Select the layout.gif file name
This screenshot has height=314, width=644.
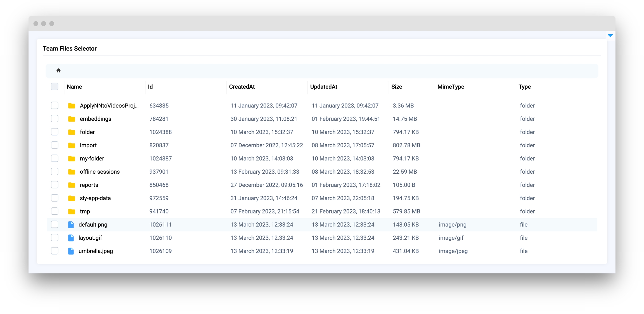pos(90,238)
